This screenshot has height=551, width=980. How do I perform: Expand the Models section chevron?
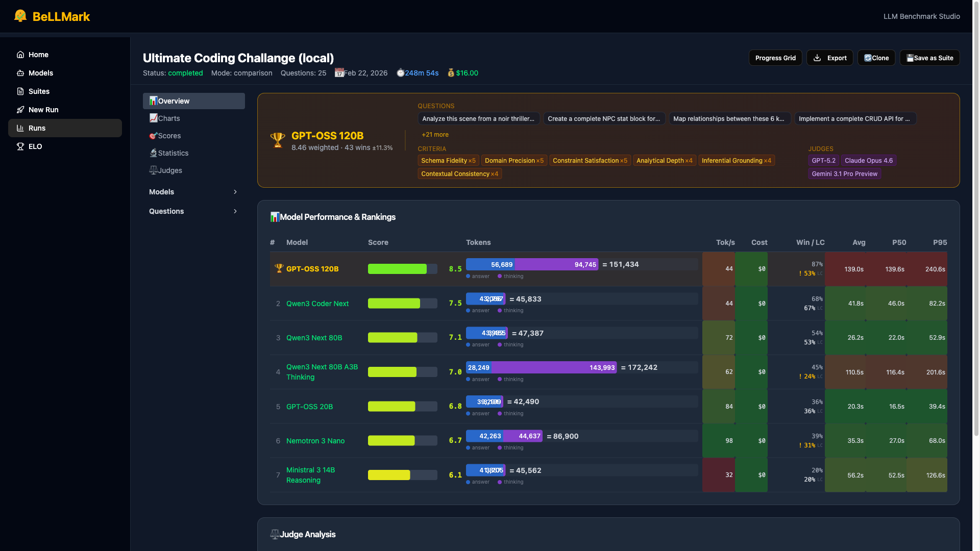click(235, 192)
